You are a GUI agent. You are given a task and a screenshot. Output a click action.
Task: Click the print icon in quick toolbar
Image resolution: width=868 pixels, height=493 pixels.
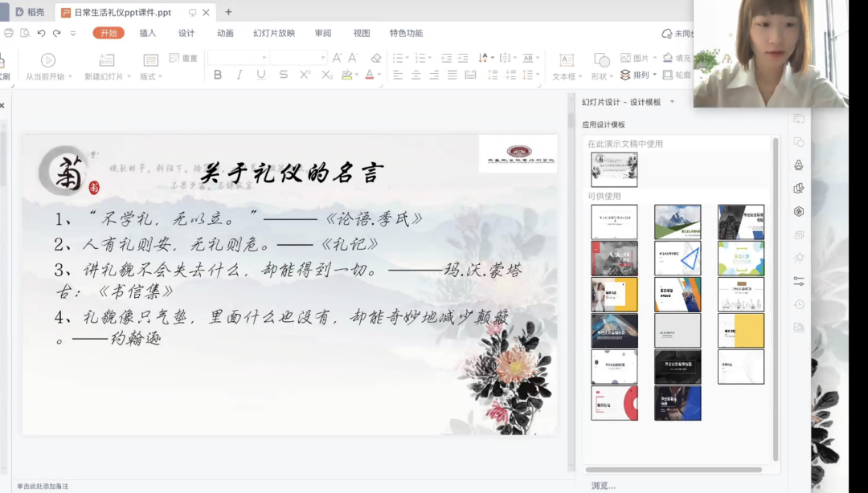click(9, 33)
